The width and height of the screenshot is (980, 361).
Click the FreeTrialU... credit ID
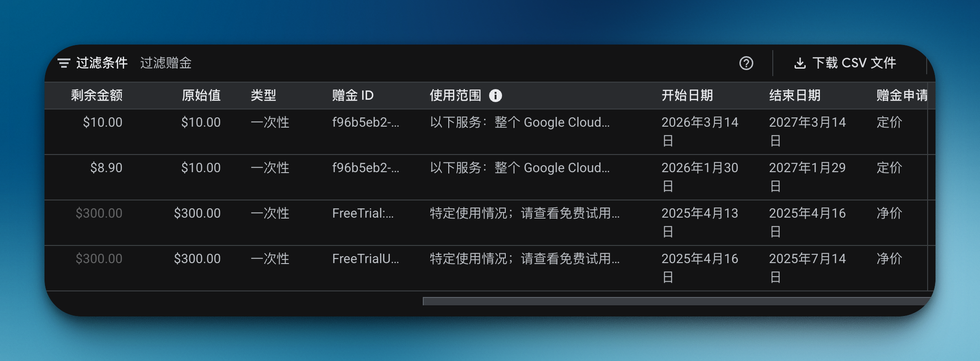tap(365, 259)
